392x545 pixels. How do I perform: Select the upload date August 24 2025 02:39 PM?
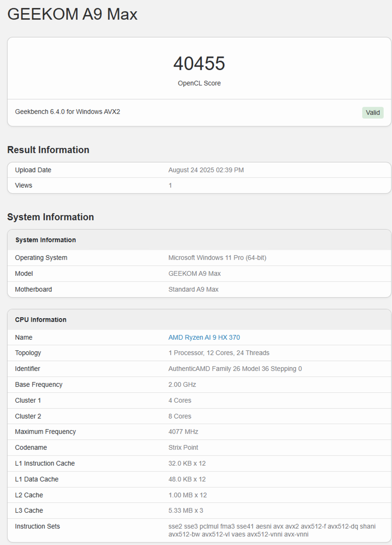point(206,170)
